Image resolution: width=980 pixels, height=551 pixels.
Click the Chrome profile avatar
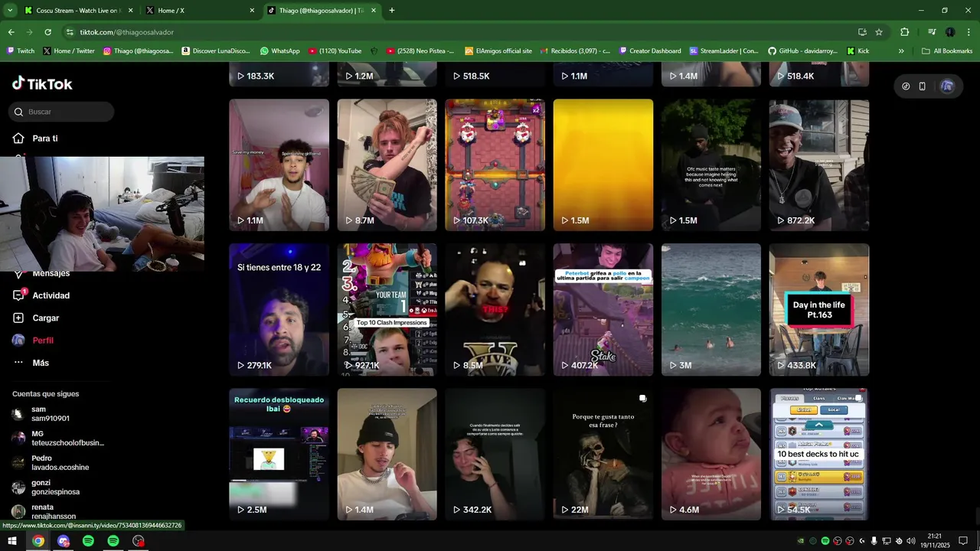click(950, 32)
